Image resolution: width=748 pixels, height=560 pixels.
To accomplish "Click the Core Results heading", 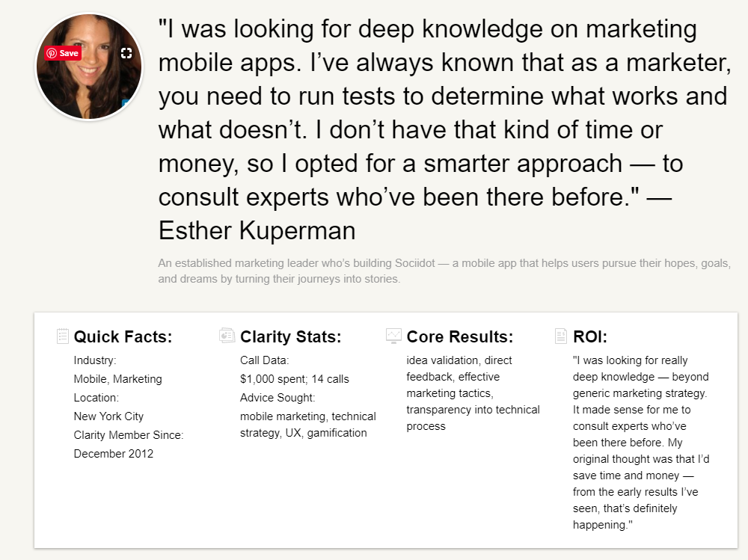I will tap(460, 336).
